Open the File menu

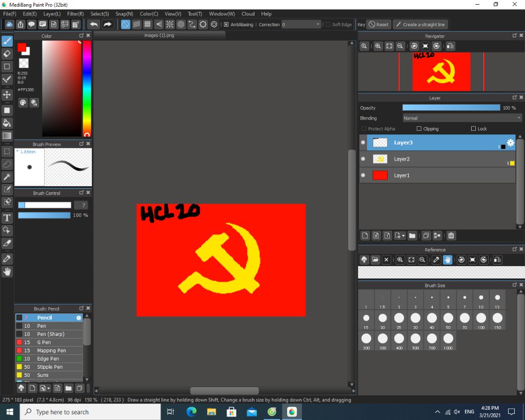(x=10, y=14)
